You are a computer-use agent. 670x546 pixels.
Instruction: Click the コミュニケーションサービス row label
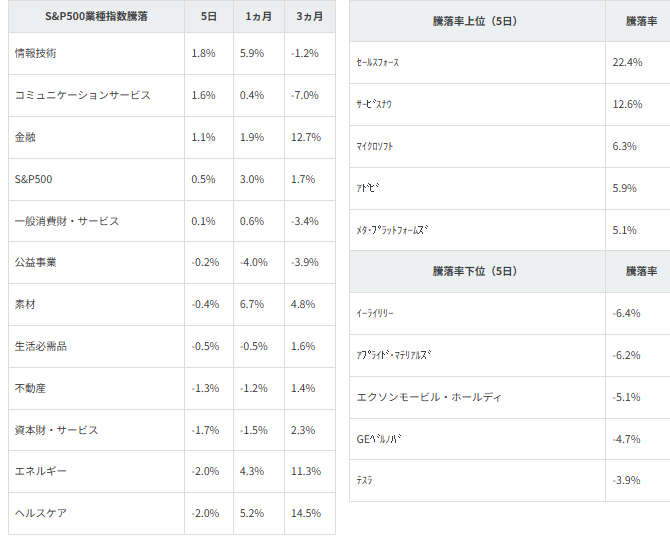point(82,95)
